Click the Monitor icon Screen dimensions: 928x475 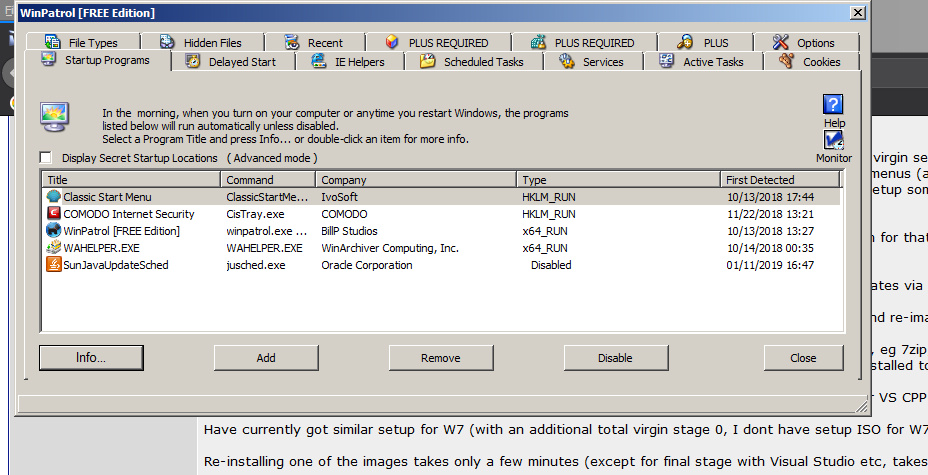(833, 140)
